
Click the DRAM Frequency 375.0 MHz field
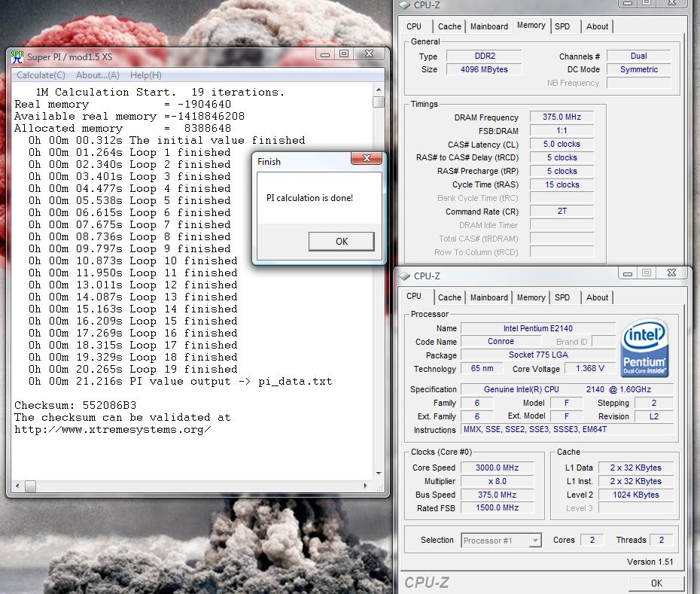[x=562, y=117]
